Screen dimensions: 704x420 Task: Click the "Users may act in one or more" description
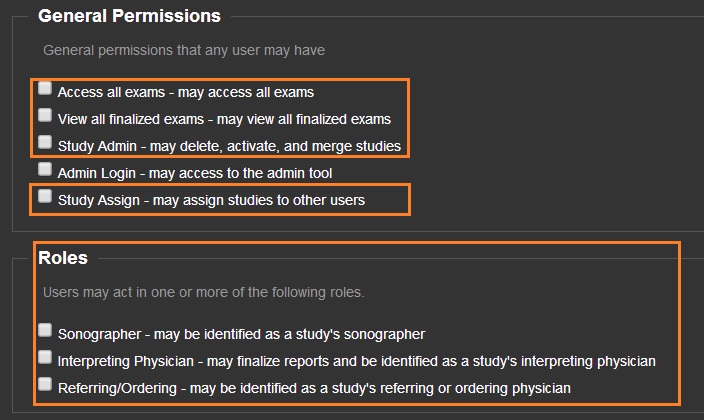[204, 293]
